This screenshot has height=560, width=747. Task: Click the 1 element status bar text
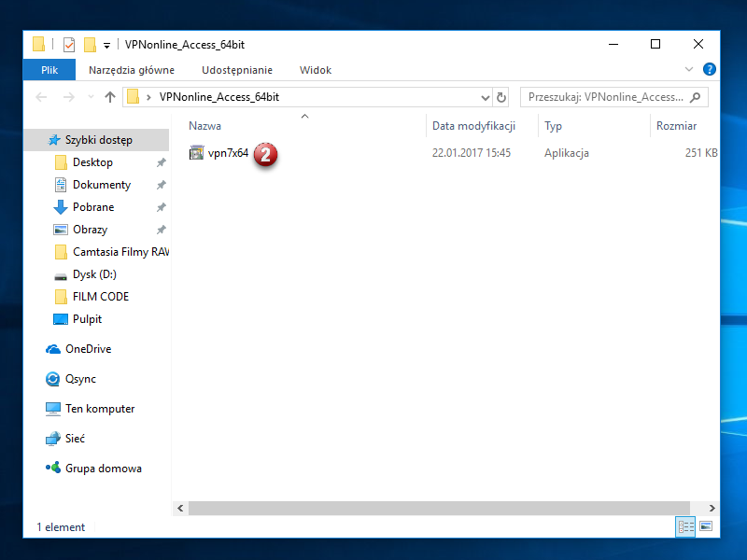click(61, 527)
